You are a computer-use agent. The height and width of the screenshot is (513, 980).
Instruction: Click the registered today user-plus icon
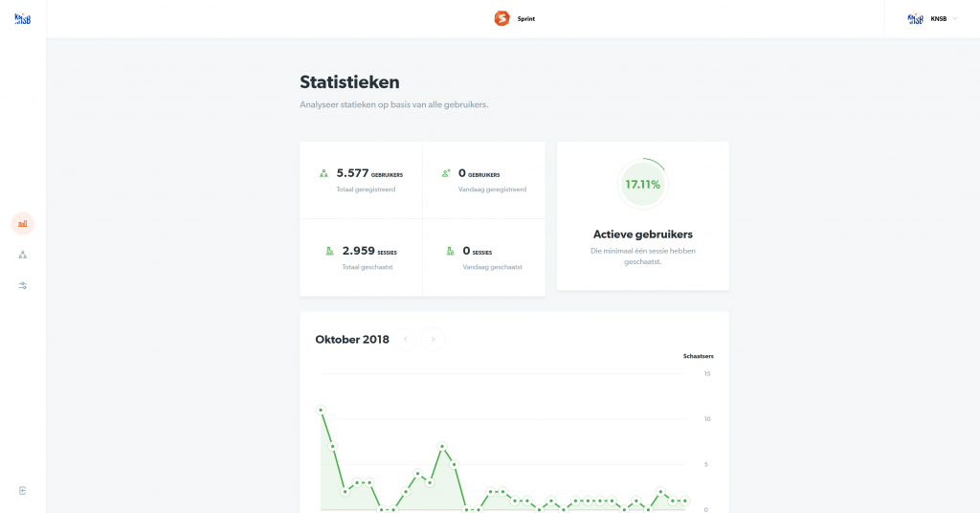446,174
